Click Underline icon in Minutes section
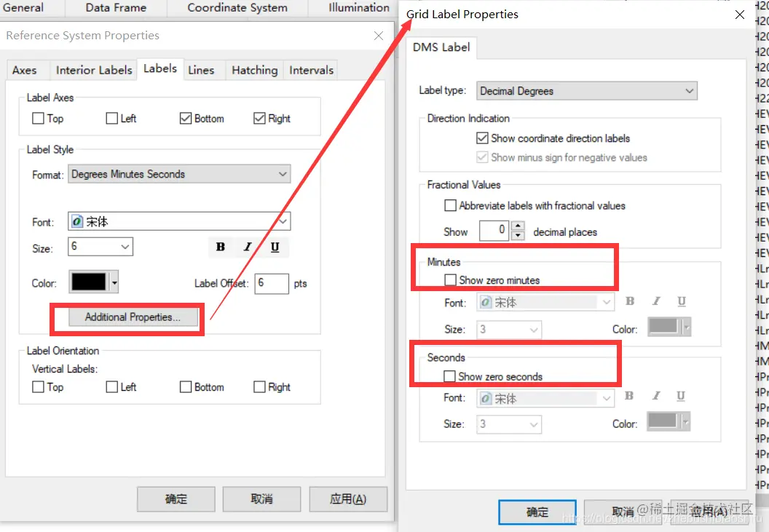The width and height of the screenshot is (769, 532). click(682, 301)
